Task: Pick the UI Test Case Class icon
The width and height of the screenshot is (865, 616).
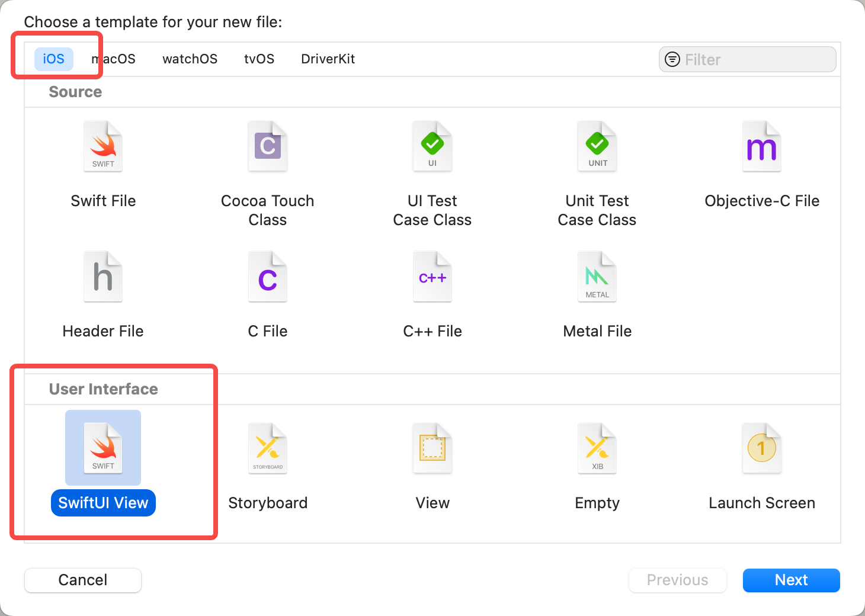Action: (432, 146)
